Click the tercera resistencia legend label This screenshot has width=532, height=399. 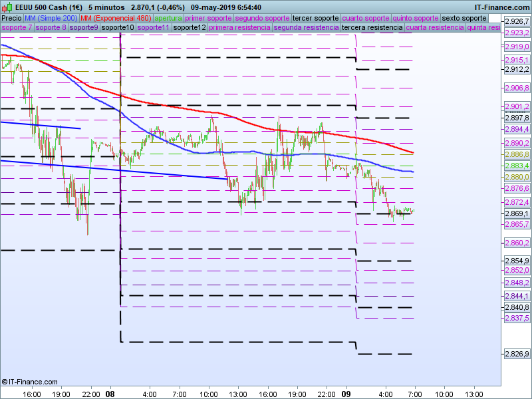click(372, 28)
